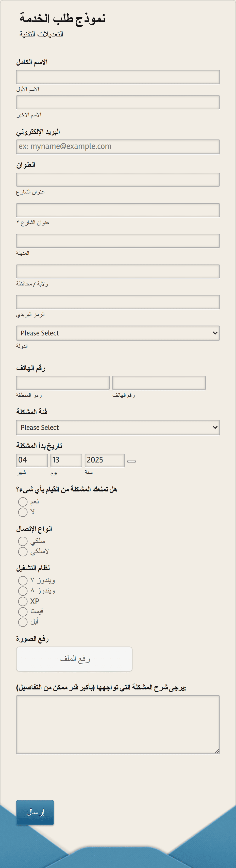Click the month field showing 04

click(32, 460)
